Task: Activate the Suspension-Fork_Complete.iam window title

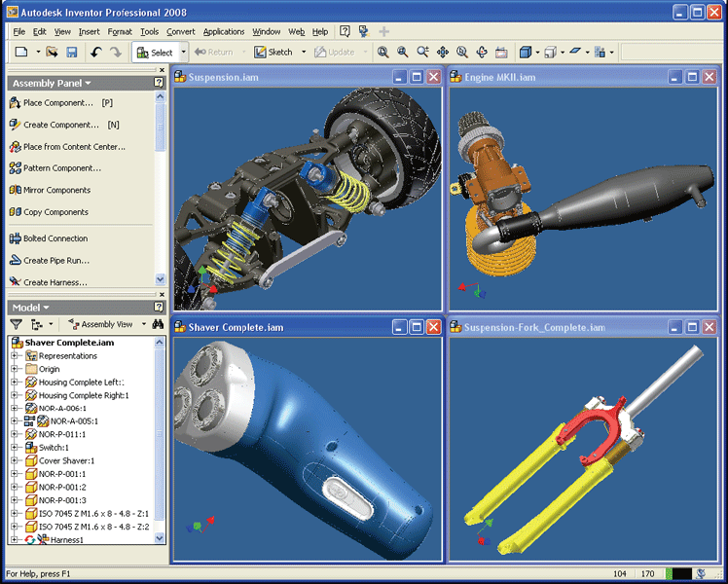Action: click(534, 327)
